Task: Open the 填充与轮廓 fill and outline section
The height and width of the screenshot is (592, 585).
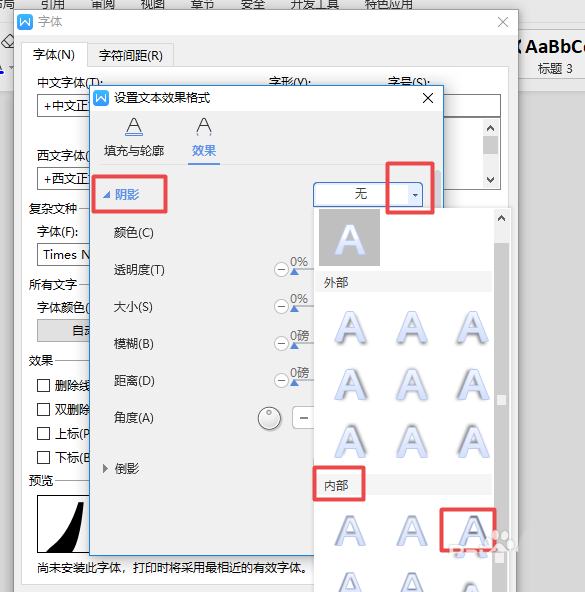Action: pos(134,137)
